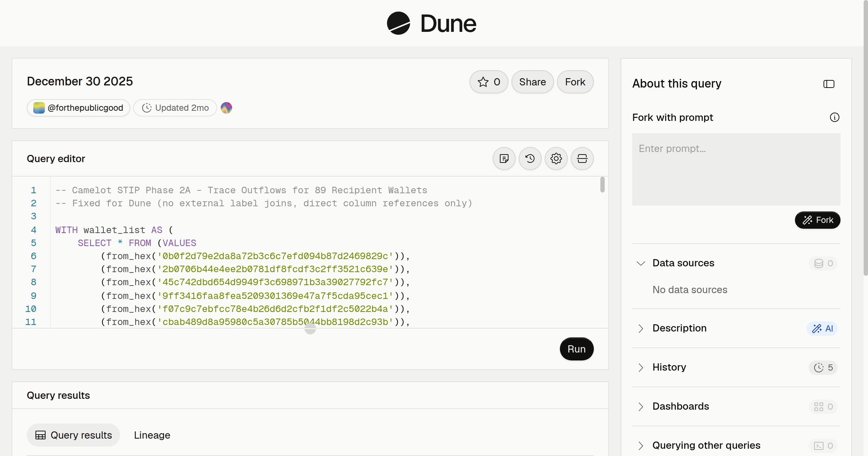Select the Query results tab
The width and height of the screenshot is (868, 456).
coord(73,435)
